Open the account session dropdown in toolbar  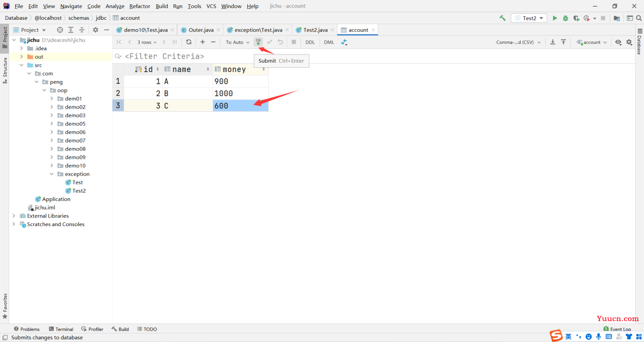click(x=592, y=42)
